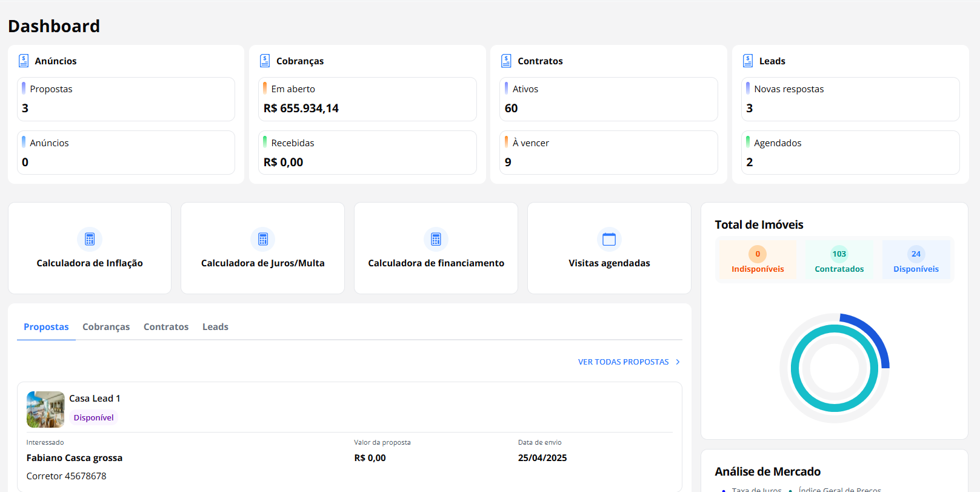Select the Em aberto charges box
980x492 pixels.
tap(367, 99)
